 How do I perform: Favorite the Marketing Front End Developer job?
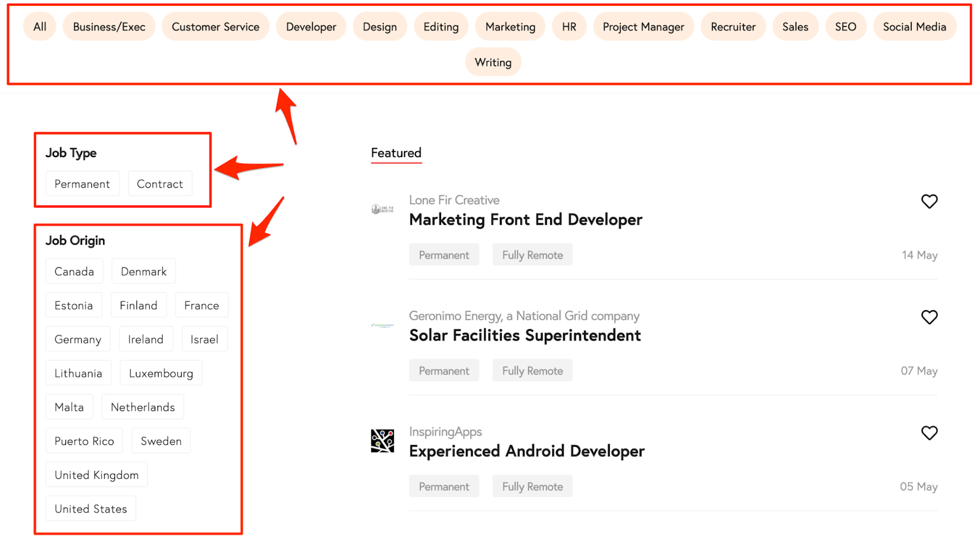point(929,201)
